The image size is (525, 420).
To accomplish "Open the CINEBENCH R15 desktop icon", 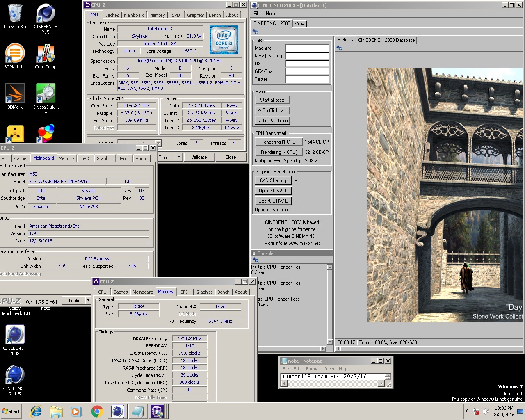I will pos(46,19).
